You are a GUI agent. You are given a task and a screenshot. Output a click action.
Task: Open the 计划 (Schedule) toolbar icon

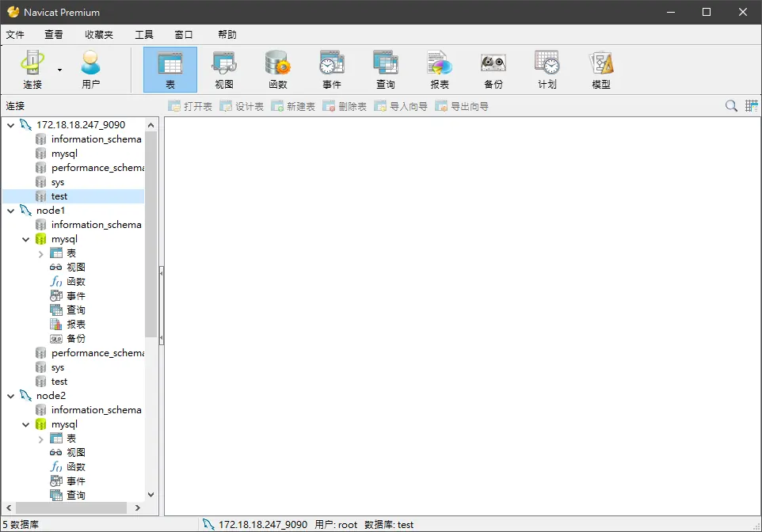tap(547, 70)
